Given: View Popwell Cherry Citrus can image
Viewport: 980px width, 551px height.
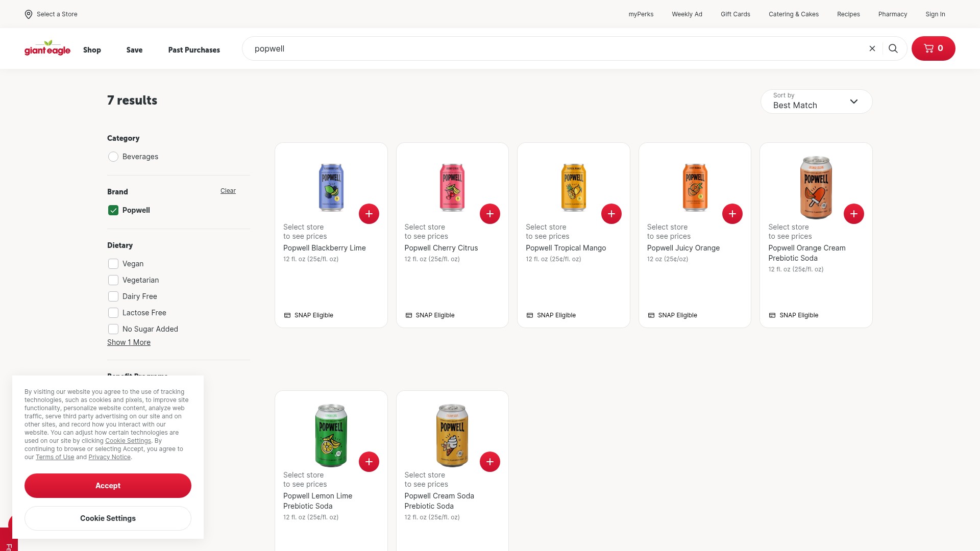Looking at the screenshot, I should [452, 187].
